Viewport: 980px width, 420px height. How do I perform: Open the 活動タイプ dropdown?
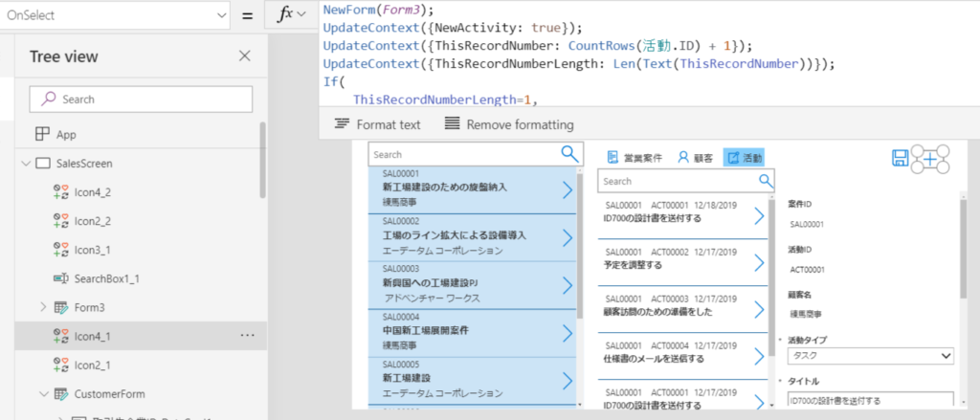(x=871, y=356)
